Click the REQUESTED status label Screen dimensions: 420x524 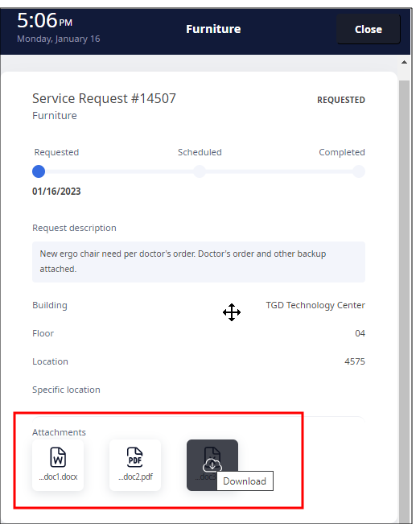[x=341, y=100]
